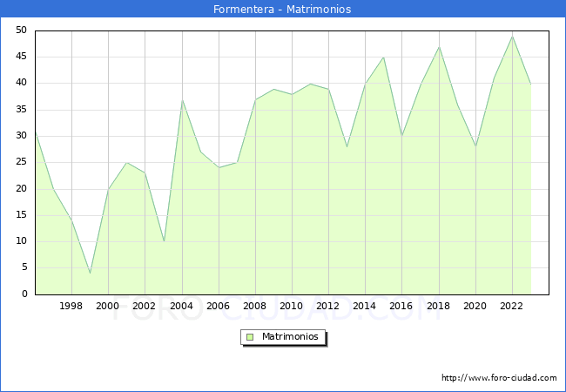Select the 2008 x-axis label

click(x=255, y=306)
